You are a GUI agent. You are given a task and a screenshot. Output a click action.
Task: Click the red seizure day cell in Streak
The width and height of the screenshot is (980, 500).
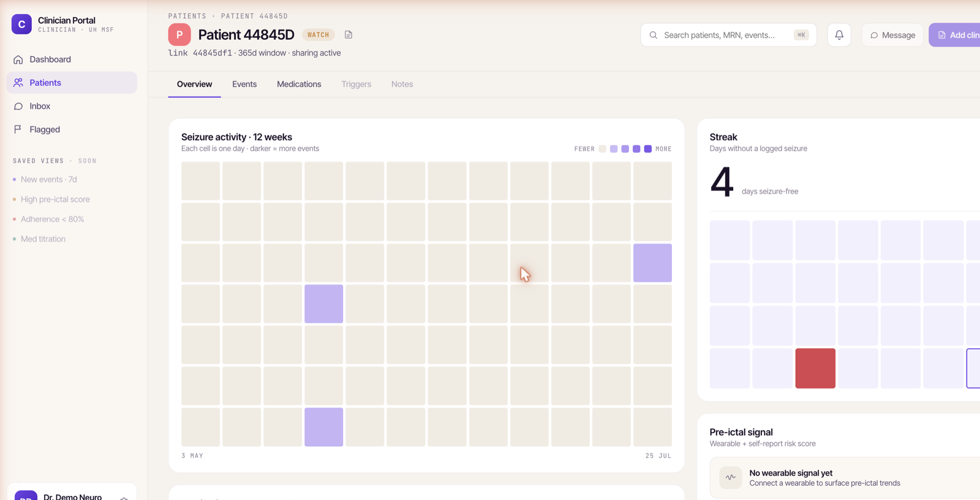[x=815, y=368]
